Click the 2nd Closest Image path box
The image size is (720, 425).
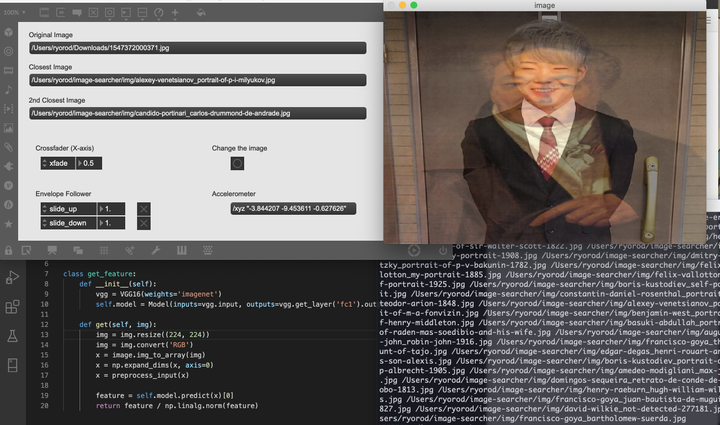(197, 113)
